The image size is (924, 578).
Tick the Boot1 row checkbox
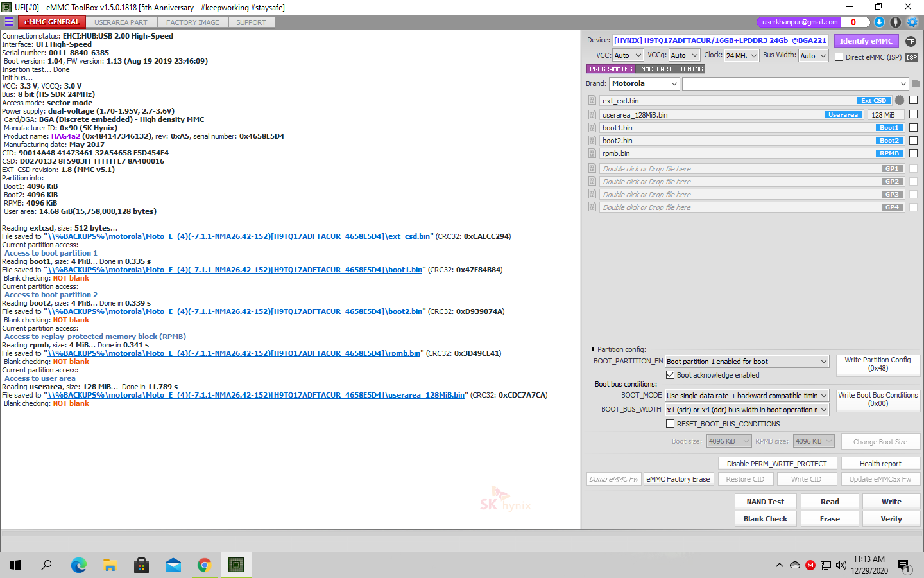point(913,127)
